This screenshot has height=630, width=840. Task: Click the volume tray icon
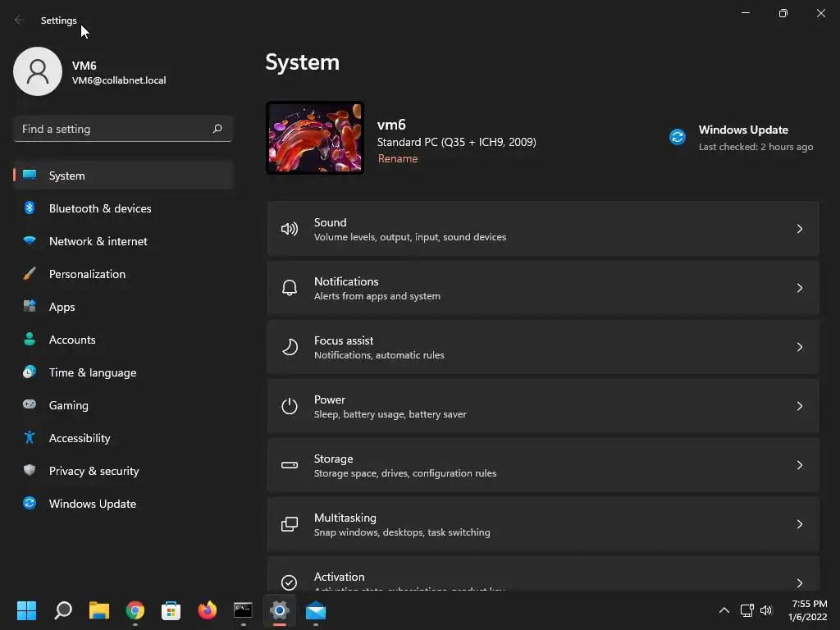[x=766, y=610]
